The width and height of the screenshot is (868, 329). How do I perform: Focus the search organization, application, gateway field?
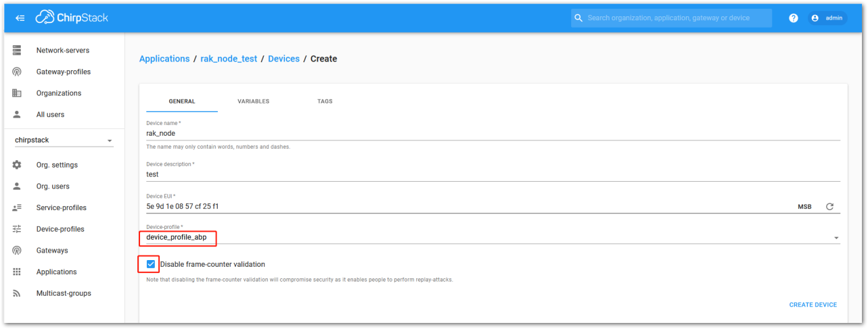pyautogui.click(x=671, y=18)
